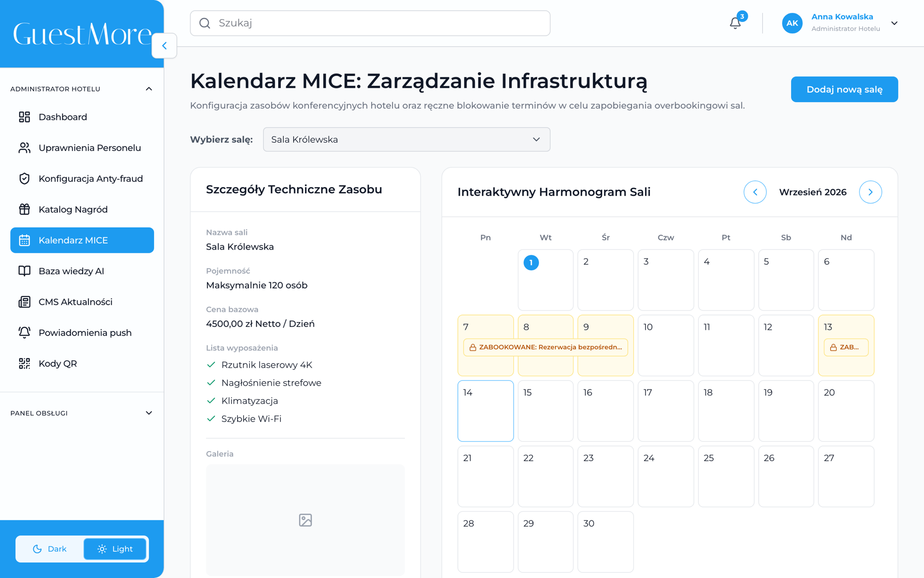This screenshot has height=578, width=924.
Task: Click the gallery image placeholder icon
Action: [305, 520]
